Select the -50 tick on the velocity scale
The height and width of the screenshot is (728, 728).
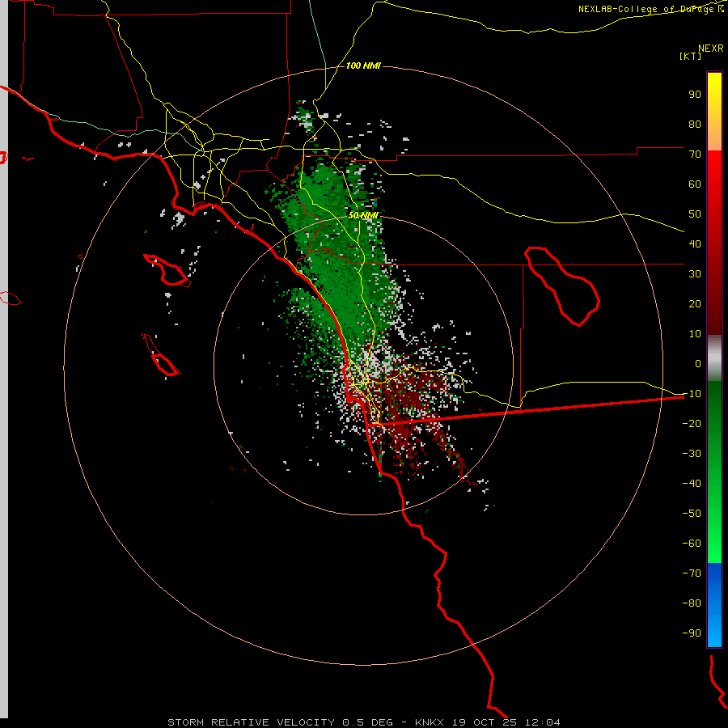[x=692, y=513]
